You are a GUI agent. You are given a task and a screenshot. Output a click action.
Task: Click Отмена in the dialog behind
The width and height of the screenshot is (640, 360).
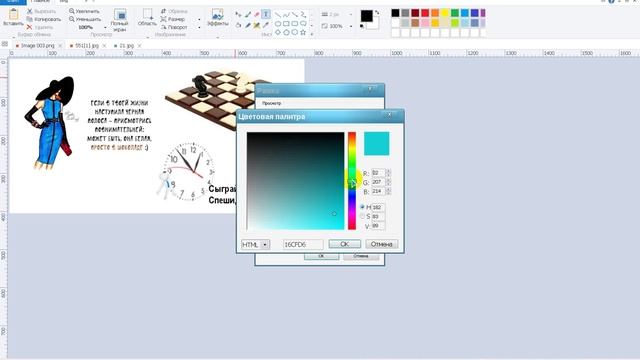click(361, 256)
